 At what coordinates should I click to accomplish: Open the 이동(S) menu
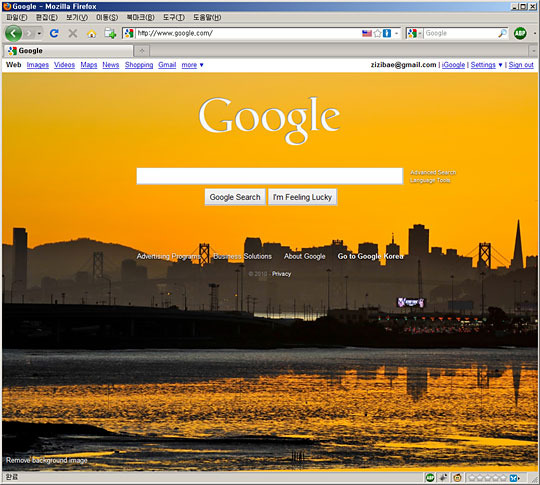(107, 17)
